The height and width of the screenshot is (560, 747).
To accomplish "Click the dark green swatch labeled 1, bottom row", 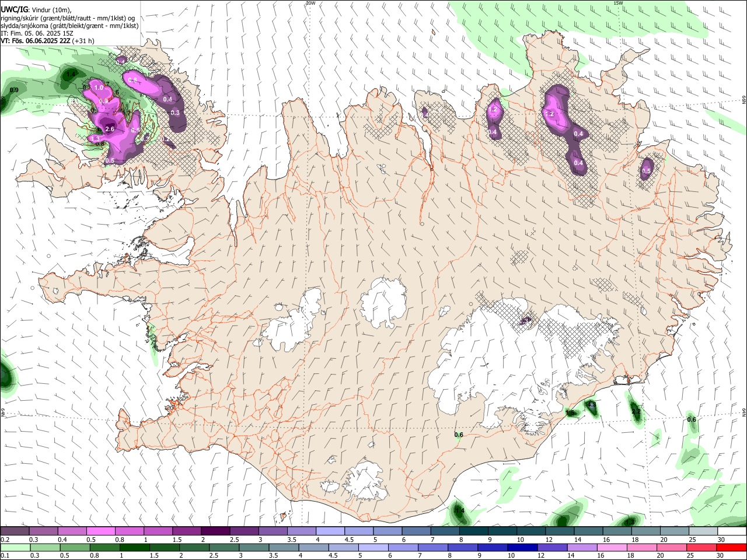I will point(134,548).
